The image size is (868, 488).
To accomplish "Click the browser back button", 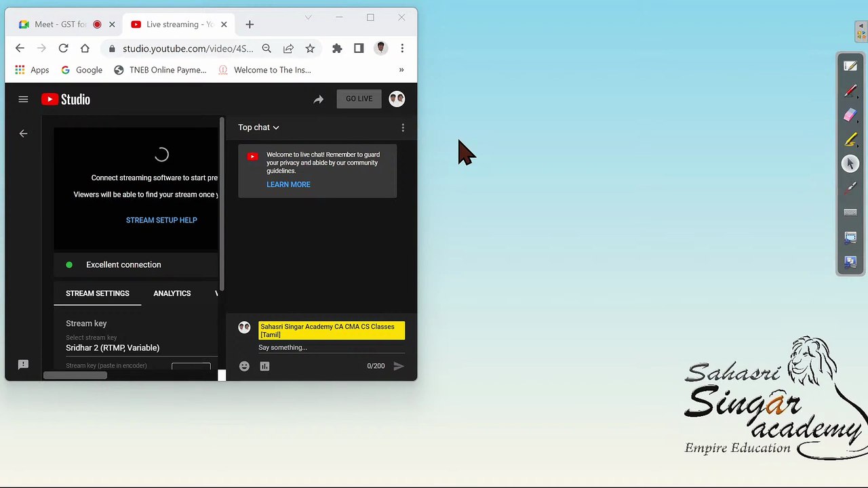I will 20,48.
